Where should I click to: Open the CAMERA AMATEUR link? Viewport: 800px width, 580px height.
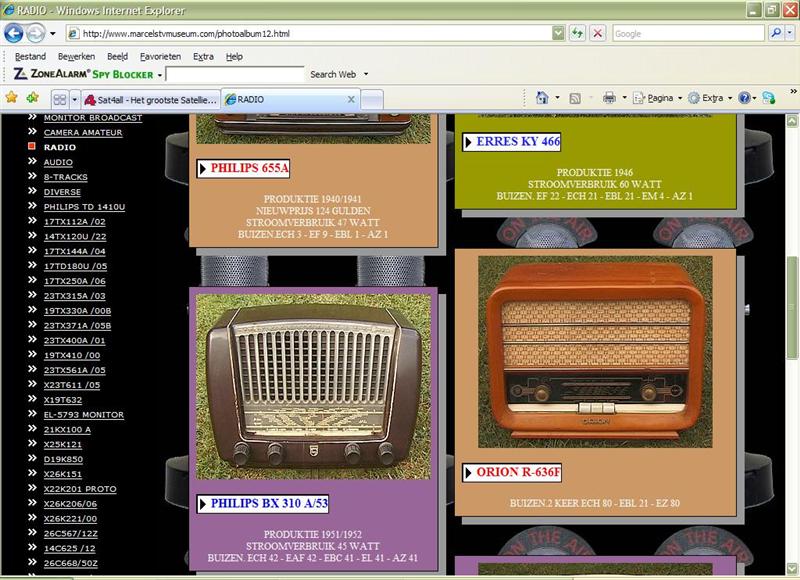[x=83, y=133]
